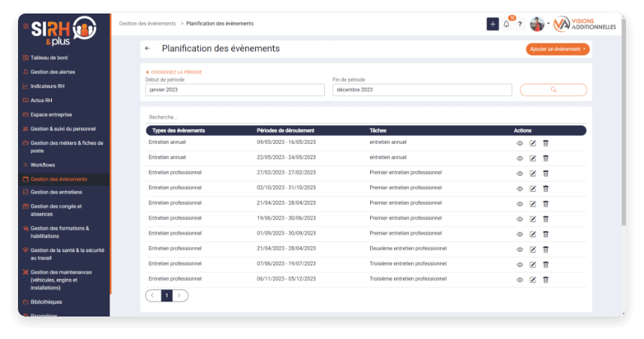The height and width of the screenshot is (339, 644).
Task: Delete the 27/02/2023 entretien professionnel event
Action: click(x=546, y=173)
